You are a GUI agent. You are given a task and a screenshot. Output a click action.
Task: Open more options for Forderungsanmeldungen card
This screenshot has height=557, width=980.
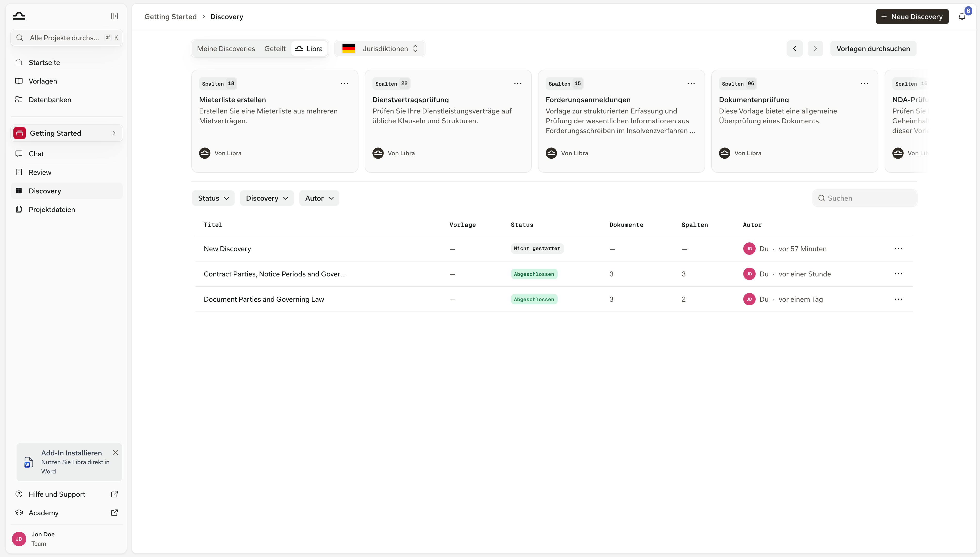(691, 83)
